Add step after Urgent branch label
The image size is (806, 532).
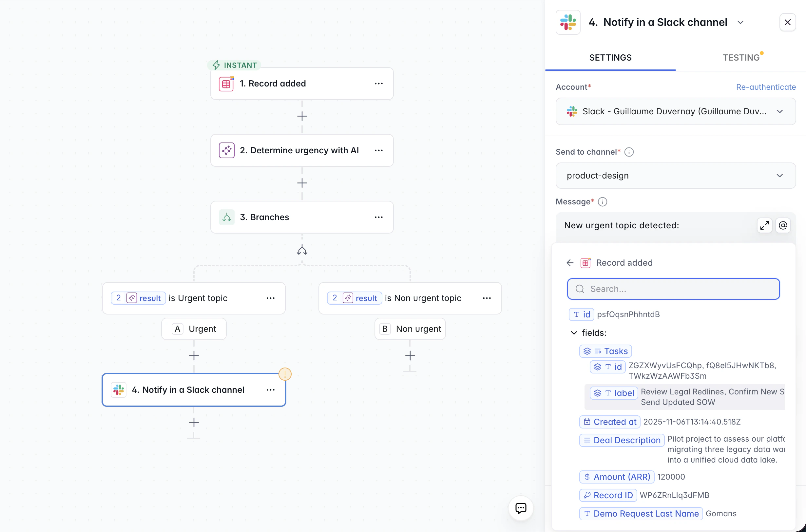[x=194, y=355]
